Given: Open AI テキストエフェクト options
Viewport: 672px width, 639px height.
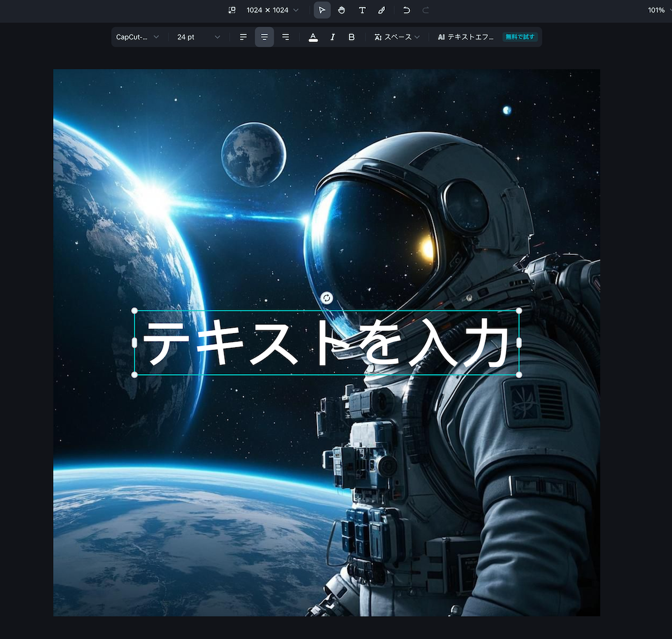Looking at the screenshot, I should coord(466,37).
